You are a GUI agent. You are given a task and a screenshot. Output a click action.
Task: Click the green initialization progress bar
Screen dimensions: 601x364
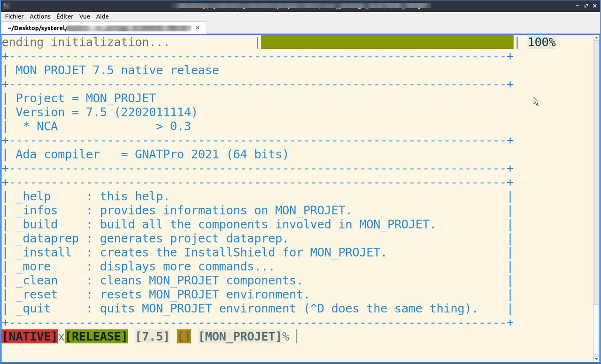coord(387,42)
